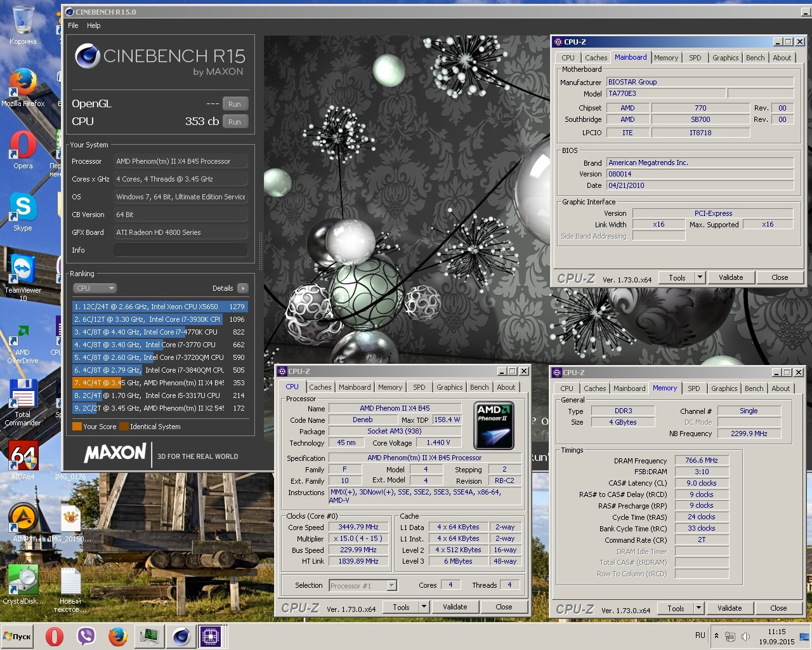Screen dimensions: 812x650
Task: Open Graphics tab in Mainboard CPU-Z window
Action: coord(725,58)
